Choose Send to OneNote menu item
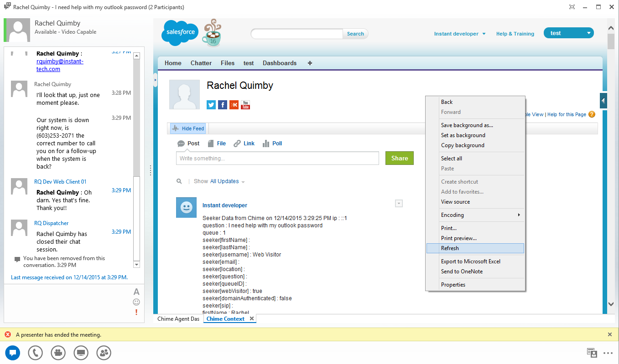 coord(475,272)
